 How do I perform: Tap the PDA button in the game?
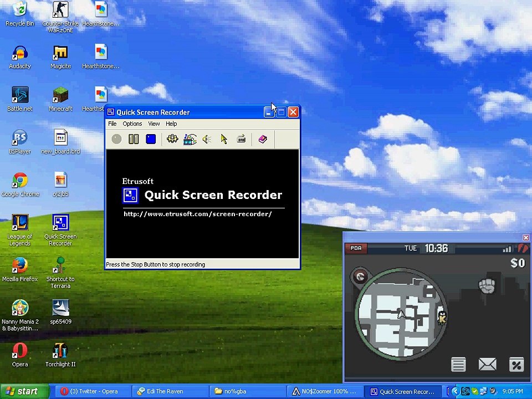tap(356, 248)
